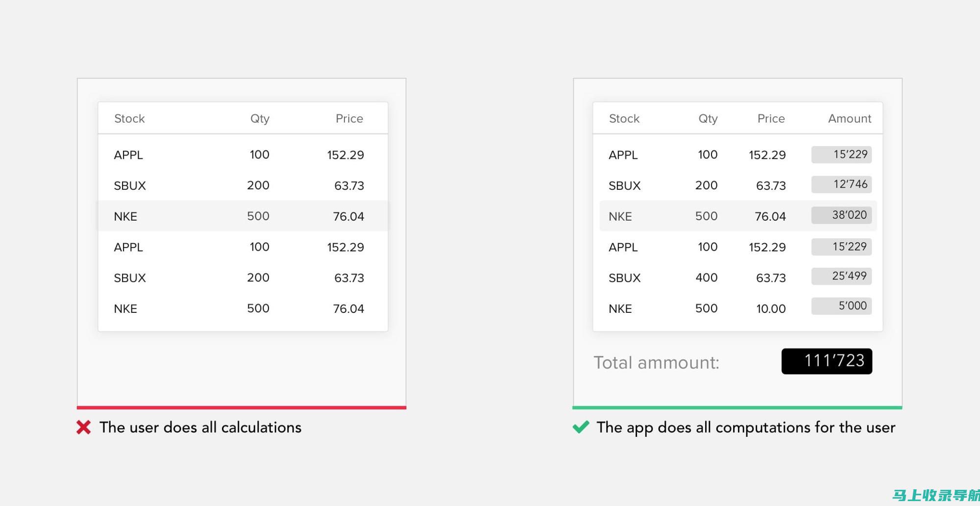980x506 pixels.
Task: Click the 400 quantity in the SBUX row
Action: (x=707, y=278)
